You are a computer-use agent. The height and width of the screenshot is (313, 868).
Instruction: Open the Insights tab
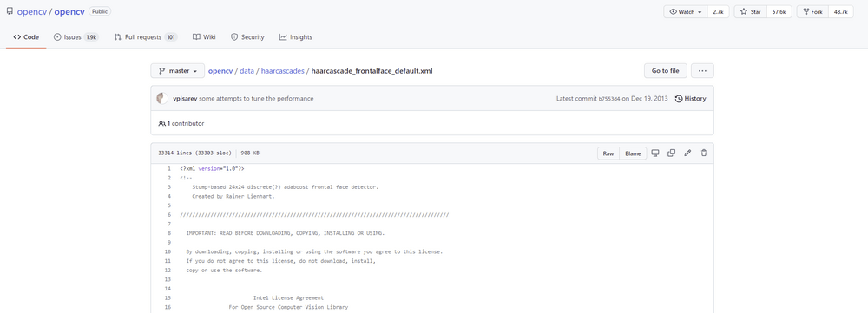coord(296,37)
